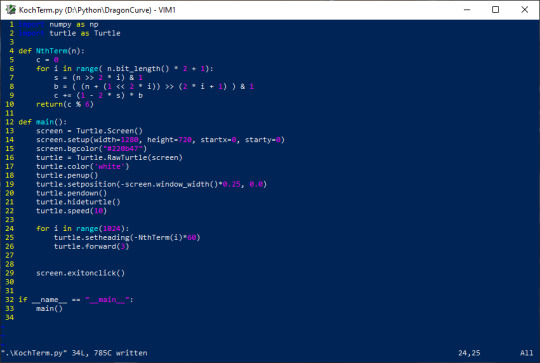
Task: Click the 'All' scroll indicator in the status line
Action: (x=527, y=353)
